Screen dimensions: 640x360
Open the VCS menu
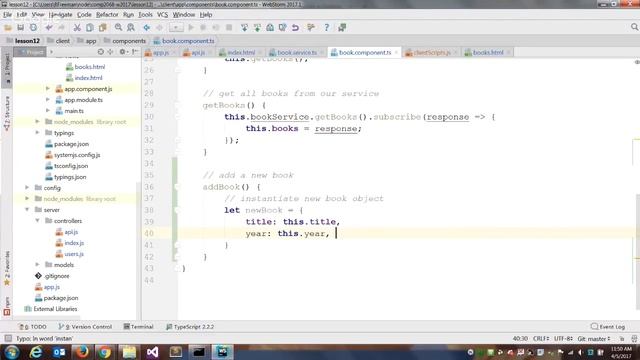162,15
